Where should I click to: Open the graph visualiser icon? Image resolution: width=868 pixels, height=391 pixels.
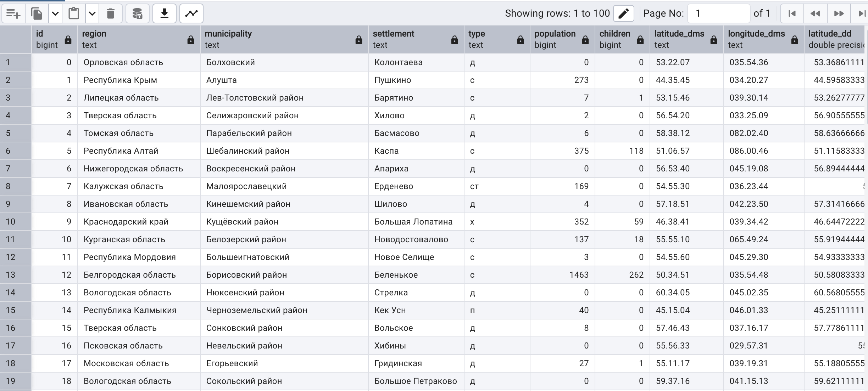pyautogui.click(x=191, y=14)
